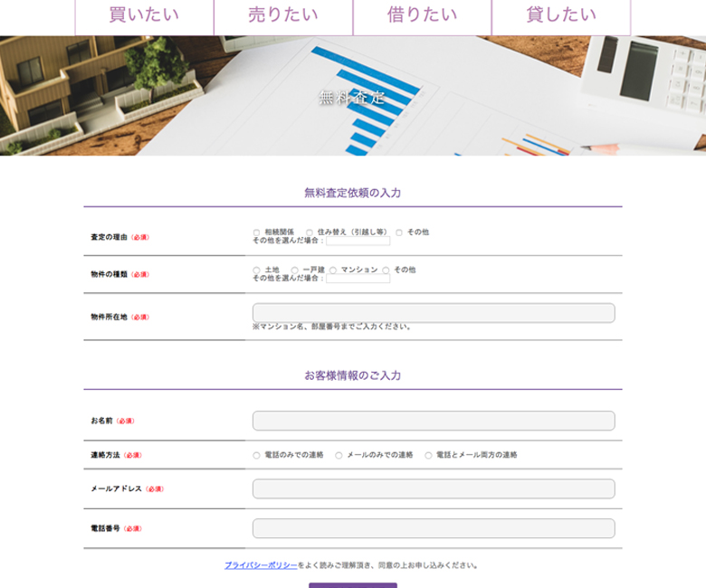The width and height of the screenshot is (706, 588).
Task: Select 電話とメール両方の連絡 radio button
Action: pyautogui.click(x=428, y=455)
